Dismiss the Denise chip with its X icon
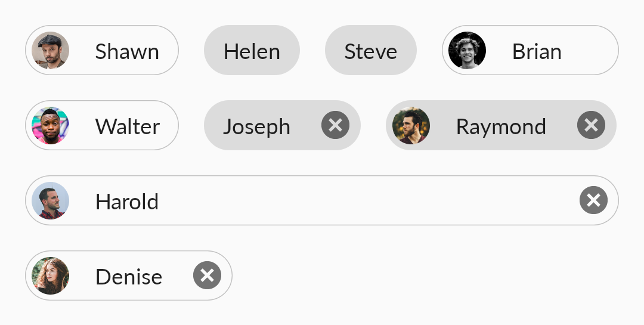 (x=207, y=276)
